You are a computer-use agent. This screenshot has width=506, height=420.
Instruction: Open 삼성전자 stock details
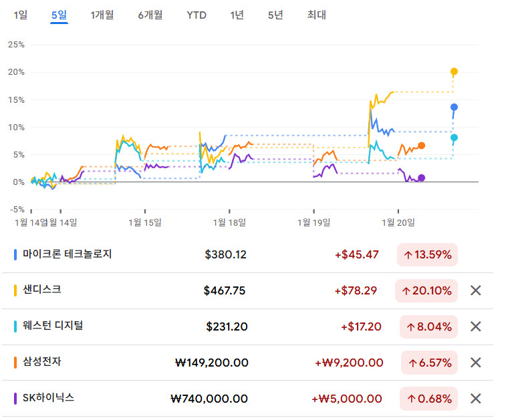tap(42, 362)
